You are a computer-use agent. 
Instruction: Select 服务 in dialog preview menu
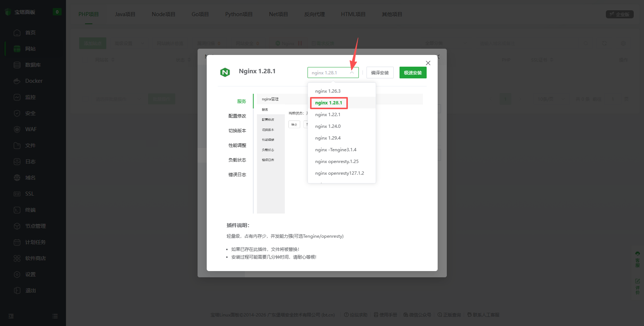pos(242,101)
